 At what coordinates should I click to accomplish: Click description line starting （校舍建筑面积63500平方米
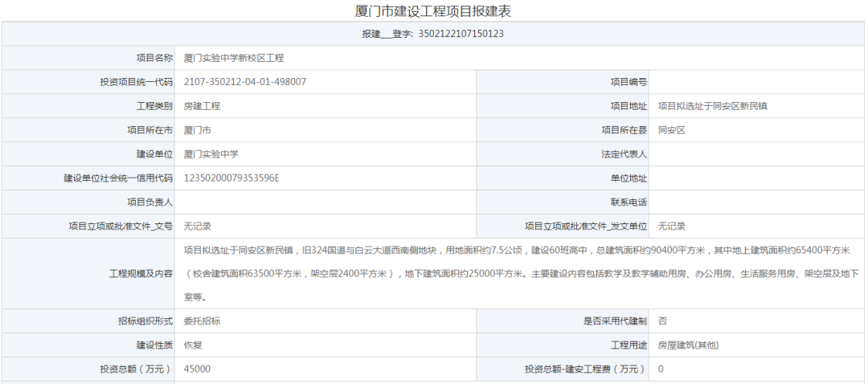point(521,274)
